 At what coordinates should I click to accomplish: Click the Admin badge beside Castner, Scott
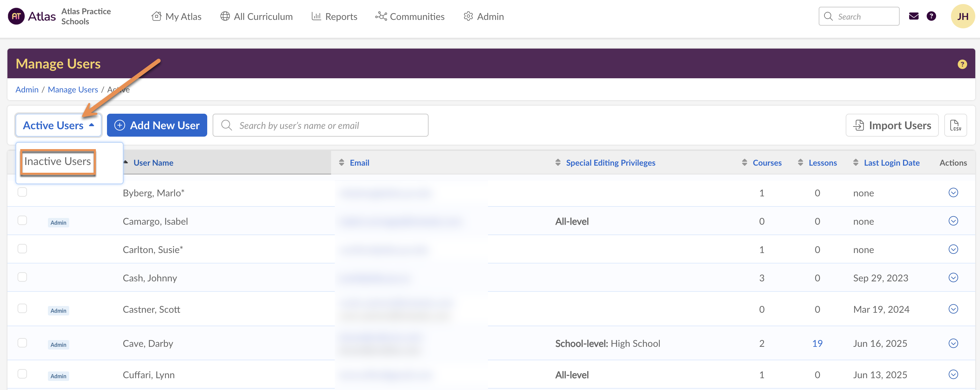[58, 310]
